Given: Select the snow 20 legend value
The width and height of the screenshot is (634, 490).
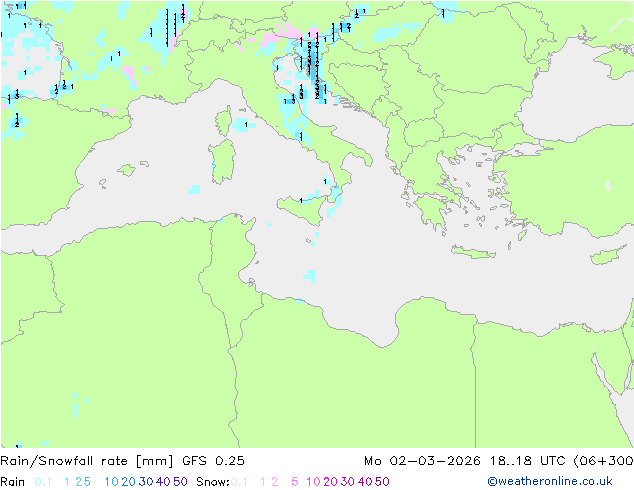Looking at the screenshot, I should 330,482.
